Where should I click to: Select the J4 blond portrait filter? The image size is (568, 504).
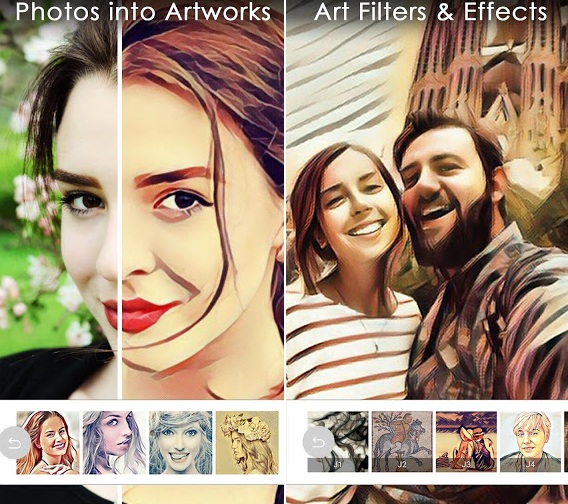(x=530, y=441)
